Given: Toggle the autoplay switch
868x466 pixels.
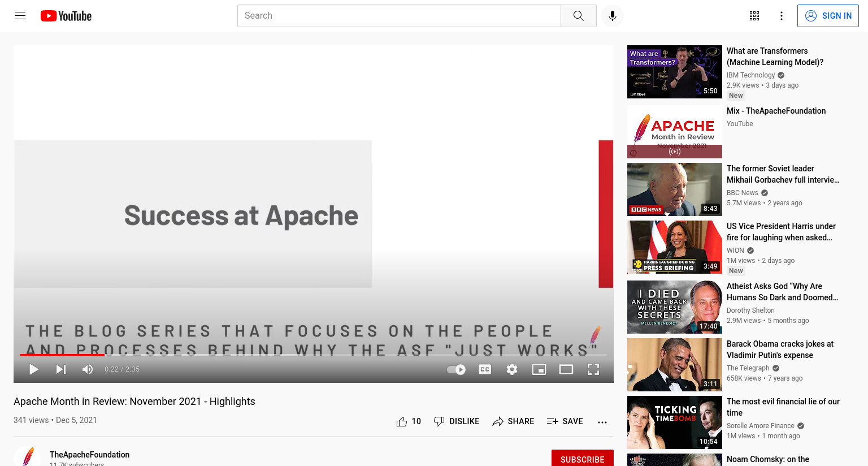Looking at the screenshot, I should pos(456,369).
